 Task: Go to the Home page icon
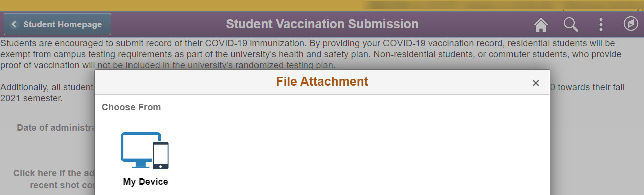(541, 24)
